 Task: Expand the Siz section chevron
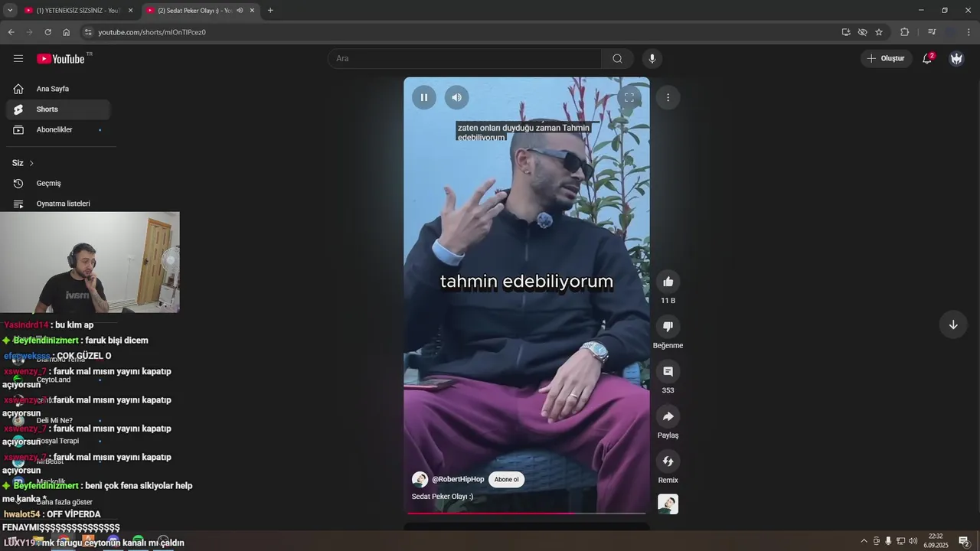click(31, 163)
